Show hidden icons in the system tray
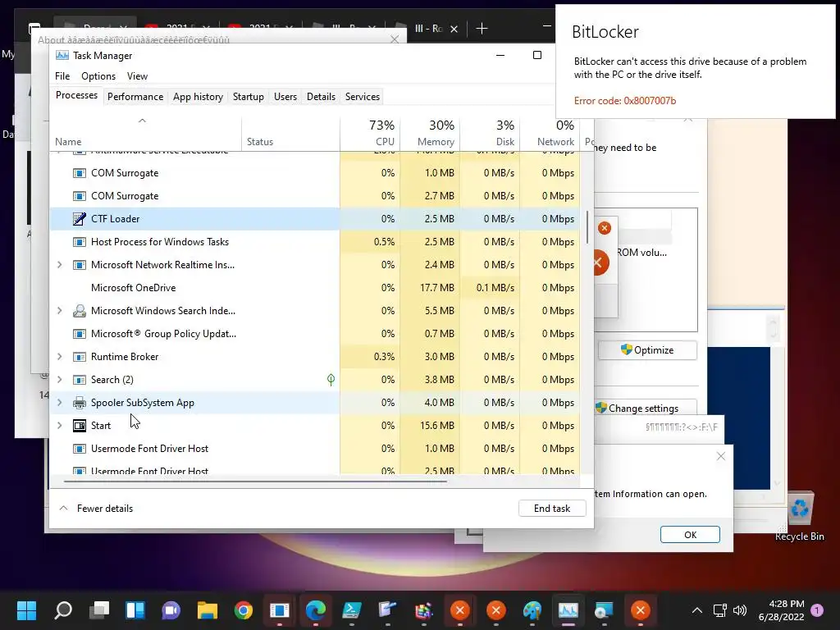840x630 pixels. coord(697,610)
